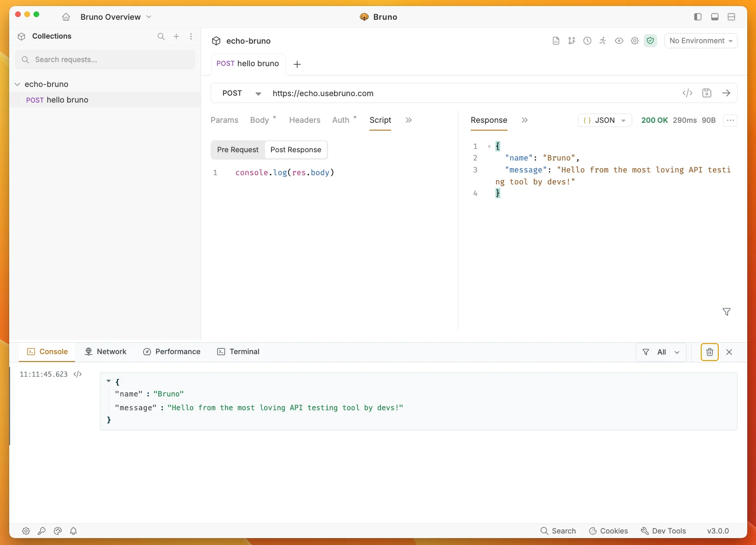Collapse the echo-bruno collection tree
The width and height of the screenshot is (756, 545).
17,84
